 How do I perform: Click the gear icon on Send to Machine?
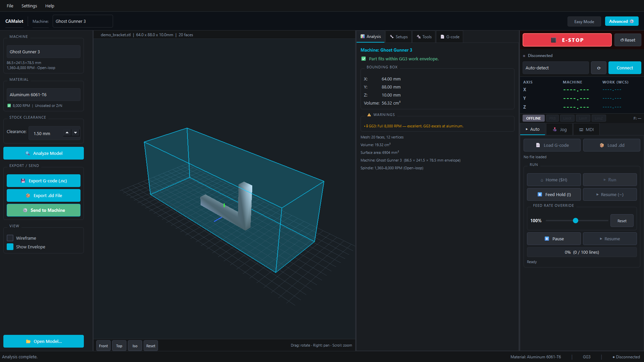(x=25, y=210)
